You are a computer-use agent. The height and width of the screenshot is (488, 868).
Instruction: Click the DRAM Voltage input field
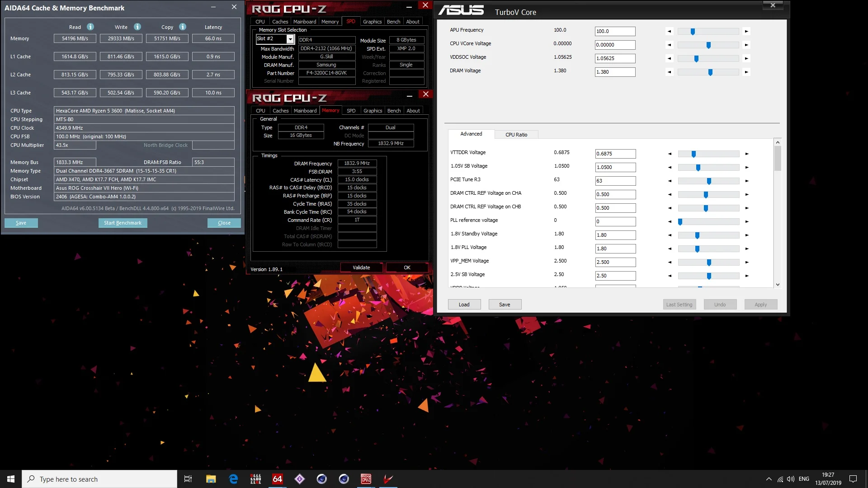[615, 72]
